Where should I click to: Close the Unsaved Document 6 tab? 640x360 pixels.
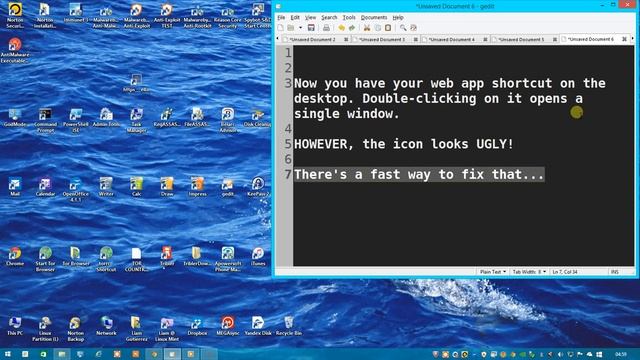tap(624, 39)
